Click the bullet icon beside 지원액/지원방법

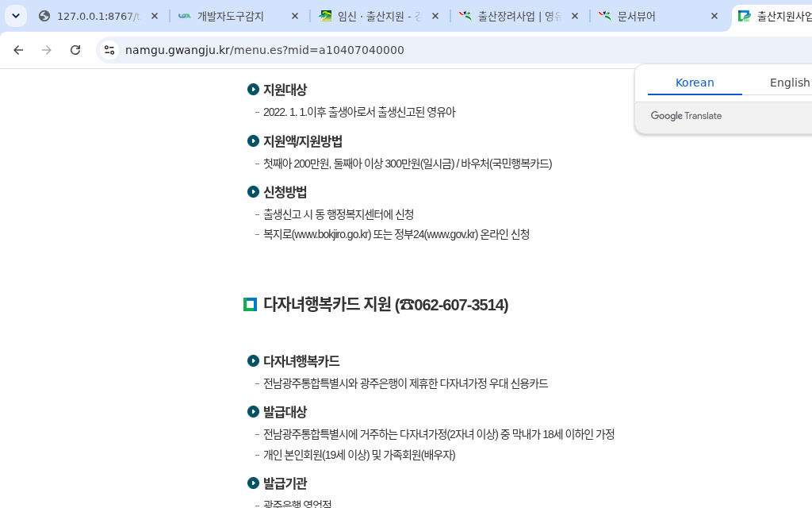point(253,141)
